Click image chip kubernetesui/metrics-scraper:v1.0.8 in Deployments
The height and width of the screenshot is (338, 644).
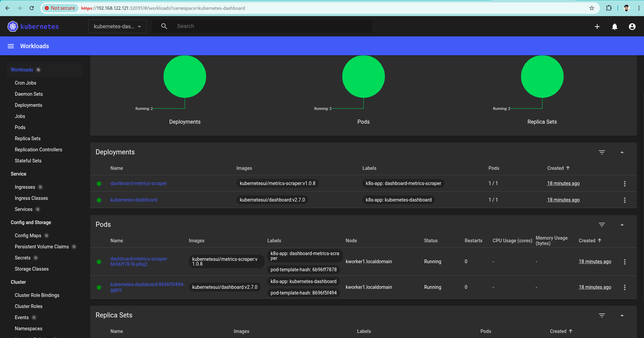point(277,183)
